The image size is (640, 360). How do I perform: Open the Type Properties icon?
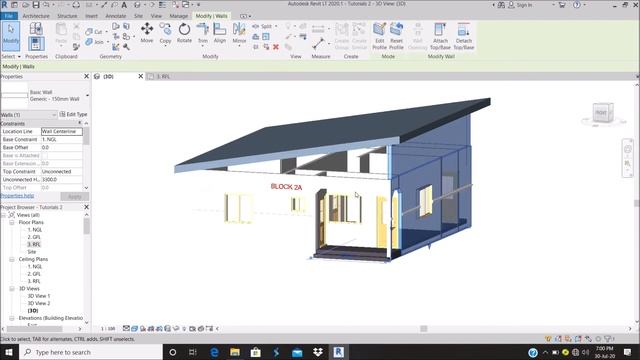coord(36,29)
